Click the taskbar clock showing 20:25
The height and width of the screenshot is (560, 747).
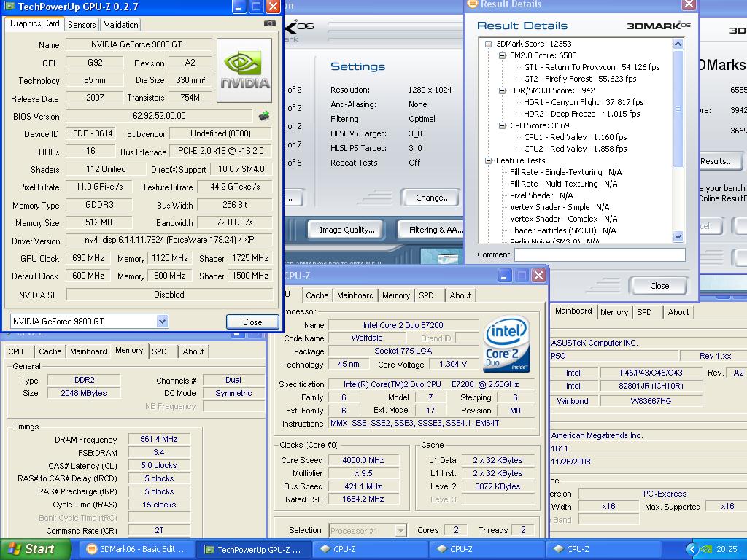click(x=727, y=549)
